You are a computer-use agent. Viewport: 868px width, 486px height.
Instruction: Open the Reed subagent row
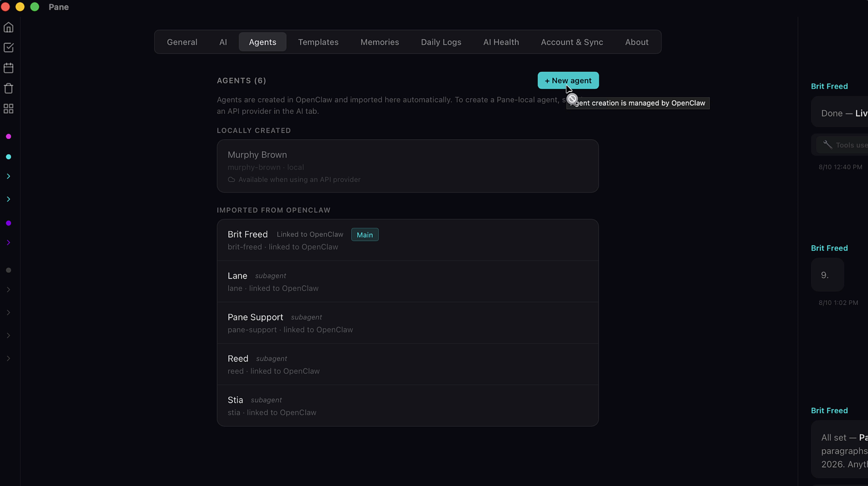(408, 364)
